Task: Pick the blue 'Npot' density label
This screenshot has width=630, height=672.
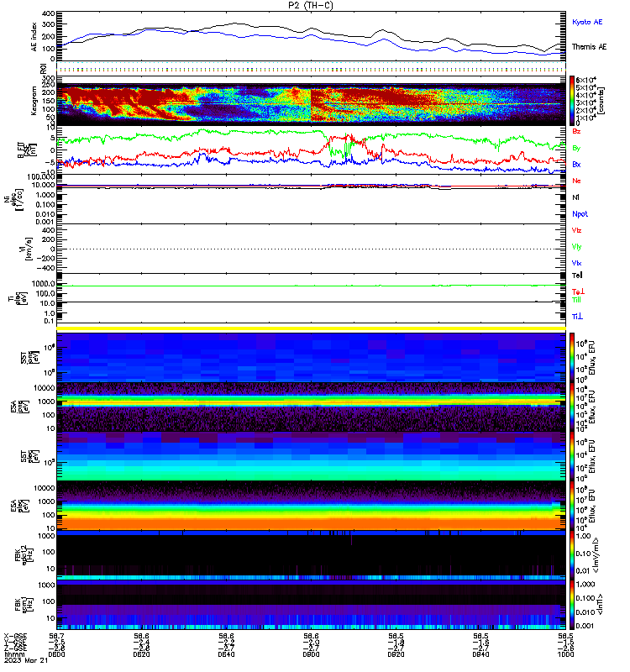Action: (580, 214)
